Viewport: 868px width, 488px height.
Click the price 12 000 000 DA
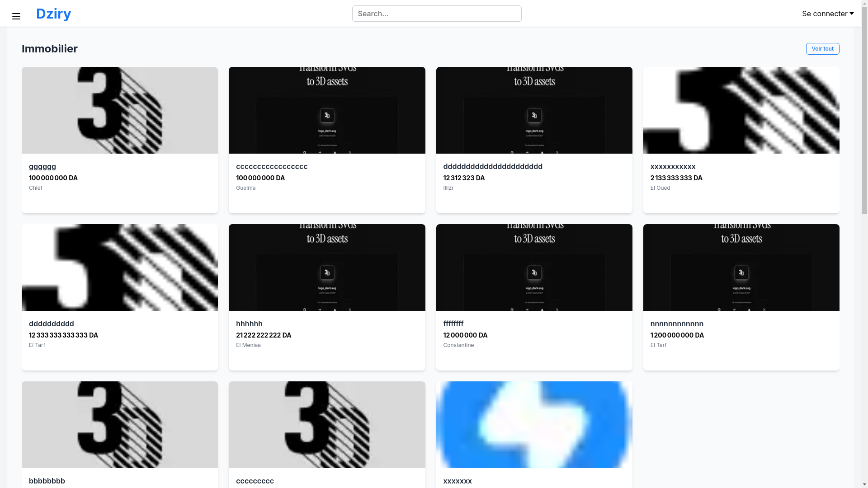coord(465,335)
